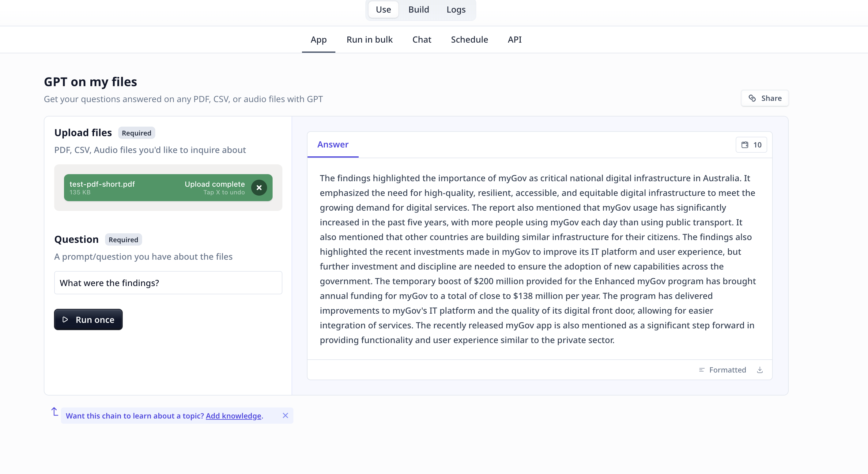Click the upward arrow icon beside the banner
Viewport: 868px width, 474px height.
click(55, 411)
